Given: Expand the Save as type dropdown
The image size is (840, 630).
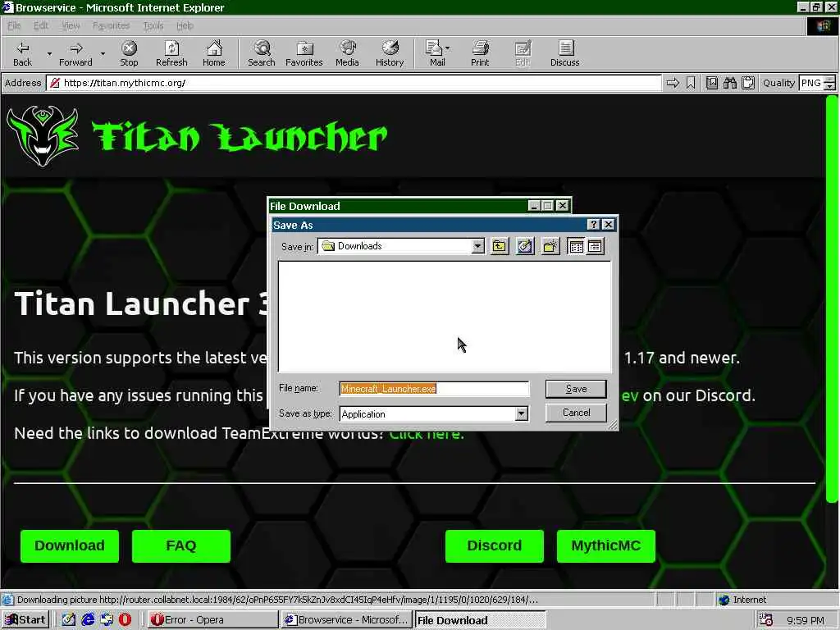Looking at the screenshot, I should click(x=521, y=413).
